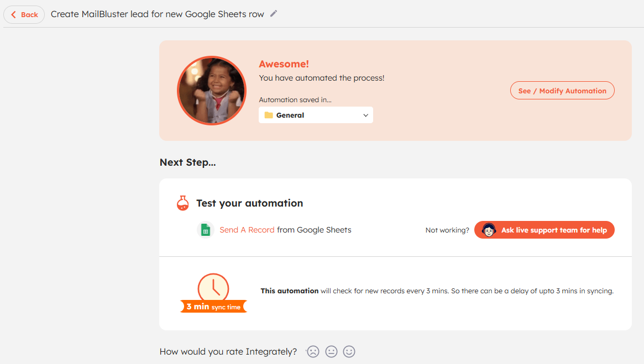The image size is (644, 364).
Task: Open See / Modify Automation
Action: tap(562, 91)
